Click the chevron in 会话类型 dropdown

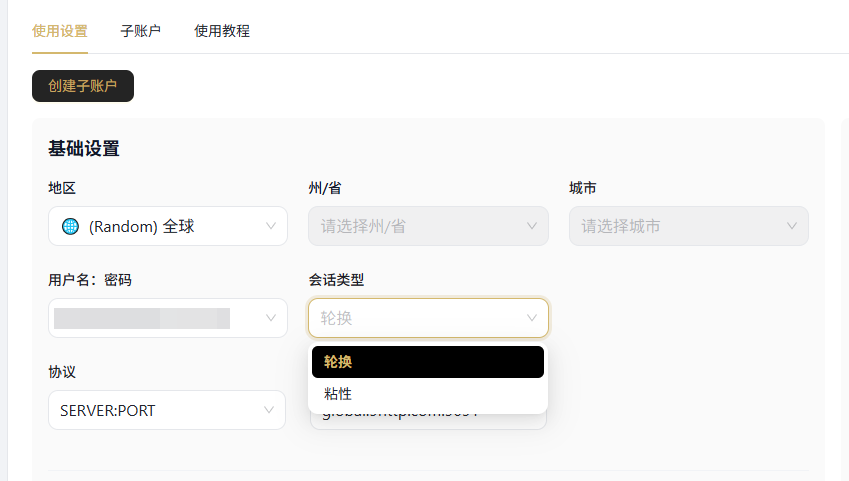pos(532,318)
